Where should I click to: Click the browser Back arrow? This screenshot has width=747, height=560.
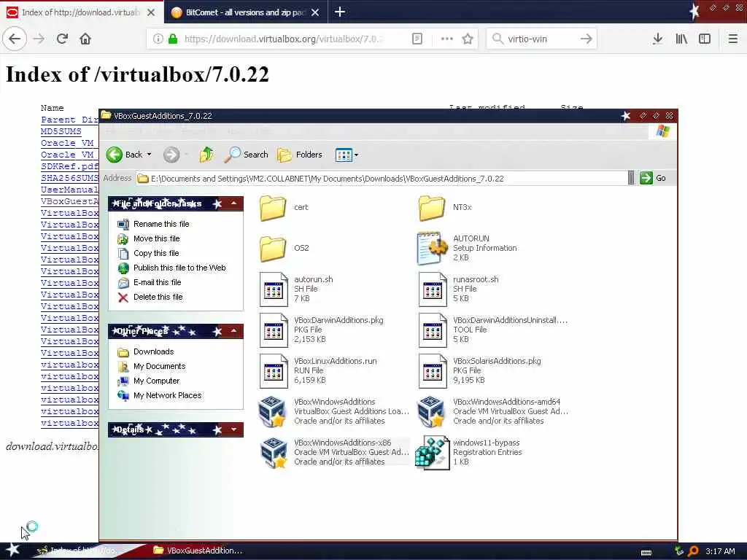click(15, 39)
